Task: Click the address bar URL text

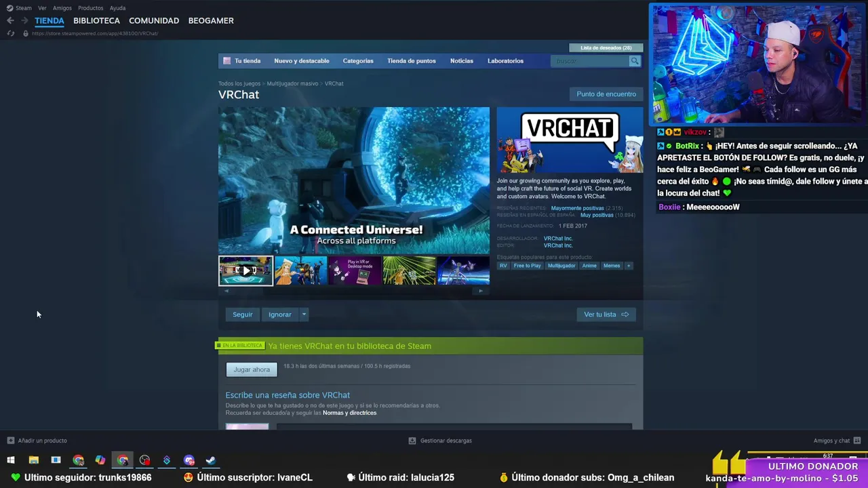Action: (x=95, y=34)
